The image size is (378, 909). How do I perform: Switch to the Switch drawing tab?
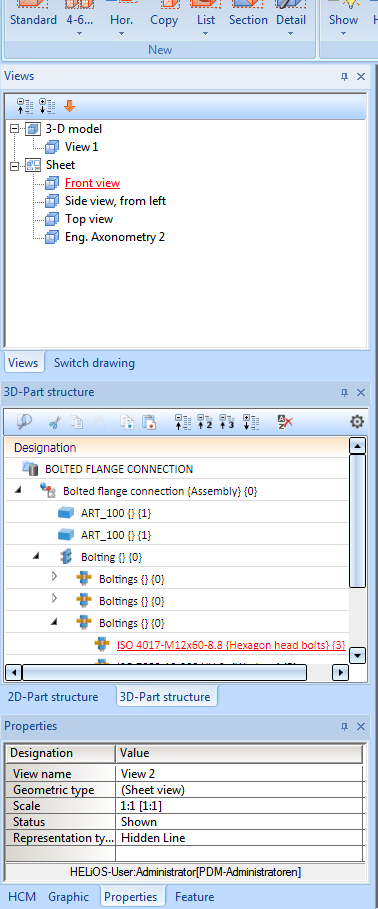coord(94,363)
